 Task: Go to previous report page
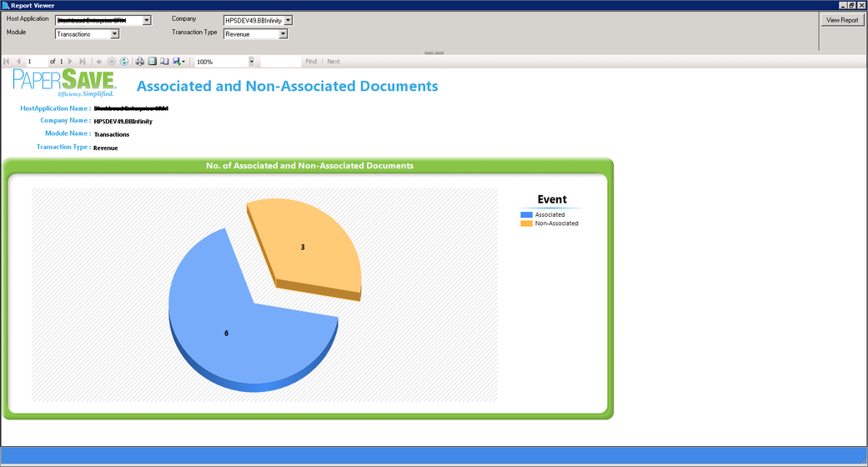click(18, 62)
